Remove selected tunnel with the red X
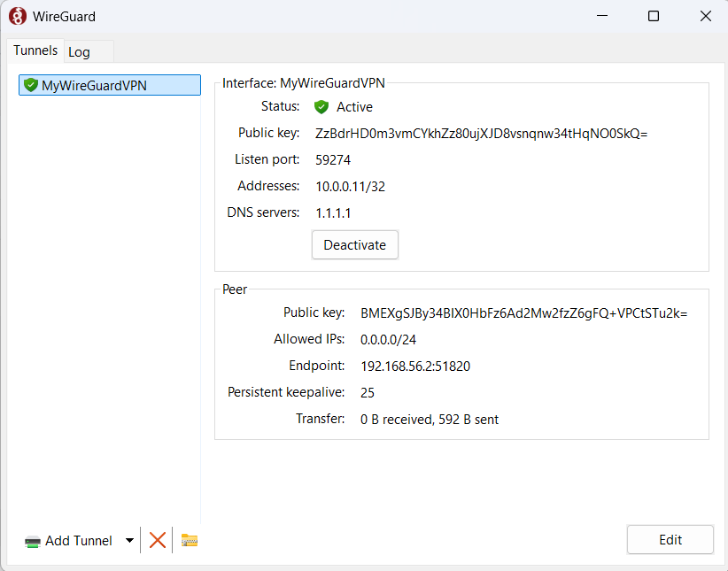 tap(158, 540)
